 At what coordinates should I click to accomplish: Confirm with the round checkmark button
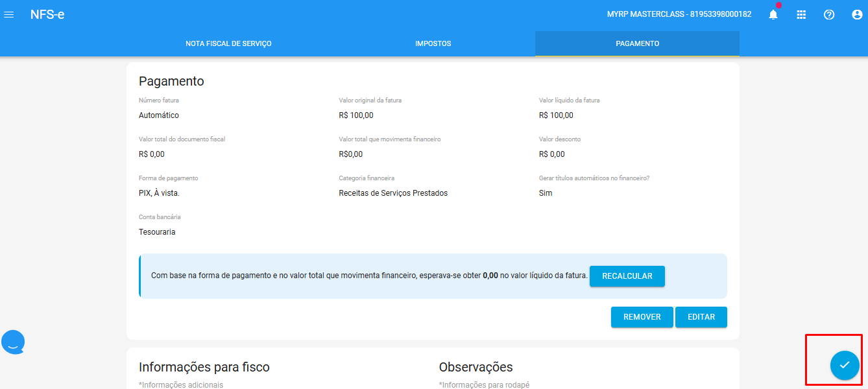click(x=845, y=365)
